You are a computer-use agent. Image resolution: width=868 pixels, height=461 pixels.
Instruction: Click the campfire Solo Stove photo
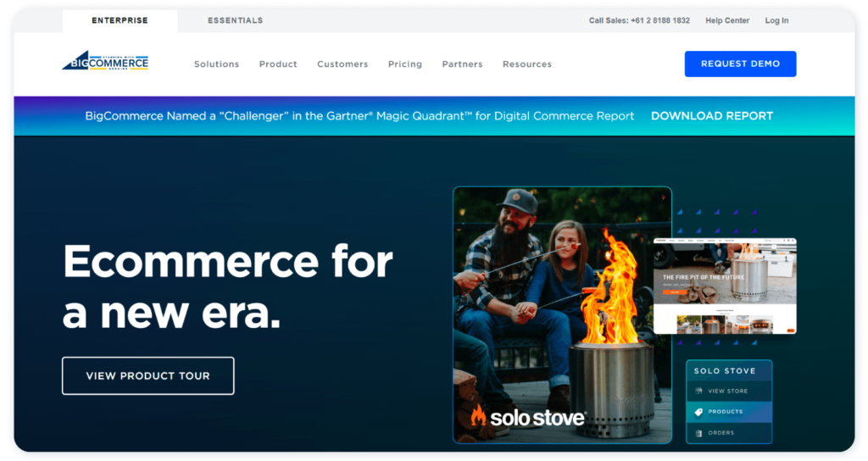pos(562,315)
